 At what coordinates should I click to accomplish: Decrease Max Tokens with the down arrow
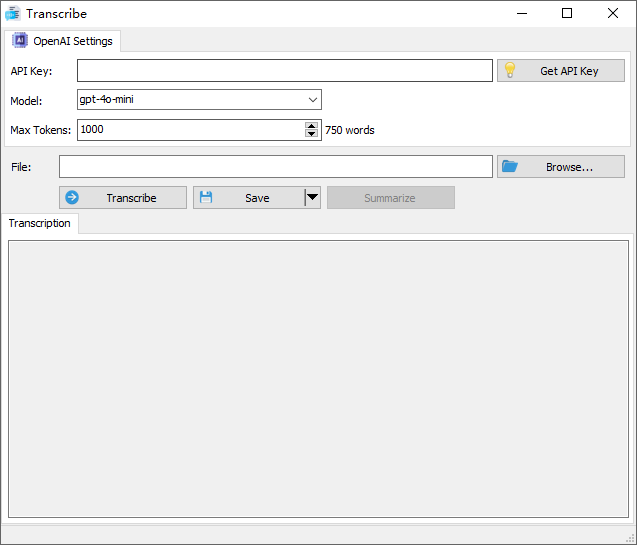point(312,134)
